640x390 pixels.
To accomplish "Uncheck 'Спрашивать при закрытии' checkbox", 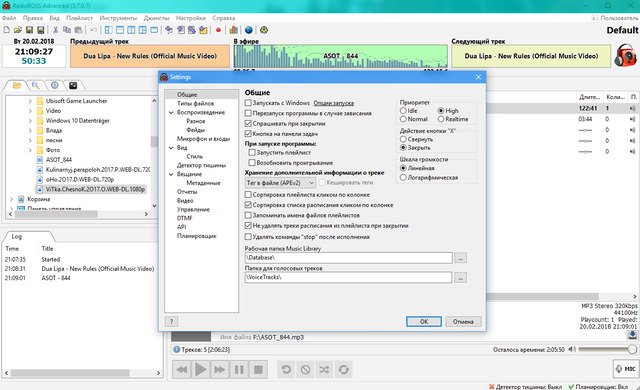I will click(x=248, y=123).
